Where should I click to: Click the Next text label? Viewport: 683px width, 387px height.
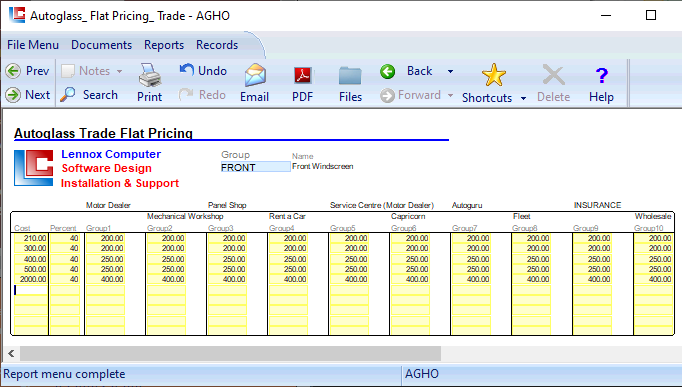pos(37,95)
